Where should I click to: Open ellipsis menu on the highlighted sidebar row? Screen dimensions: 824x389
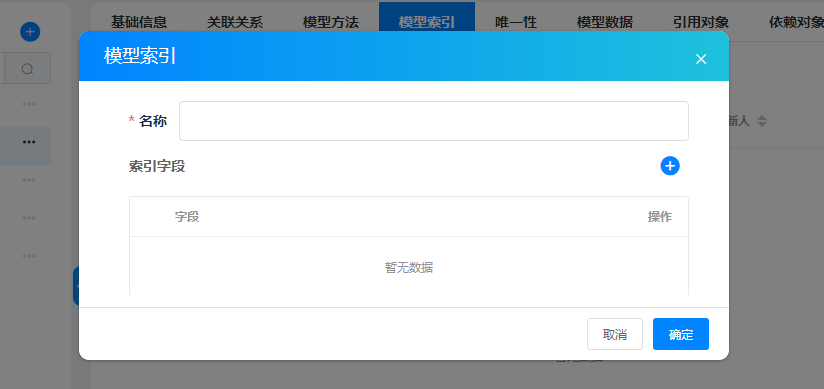point(29,142)
